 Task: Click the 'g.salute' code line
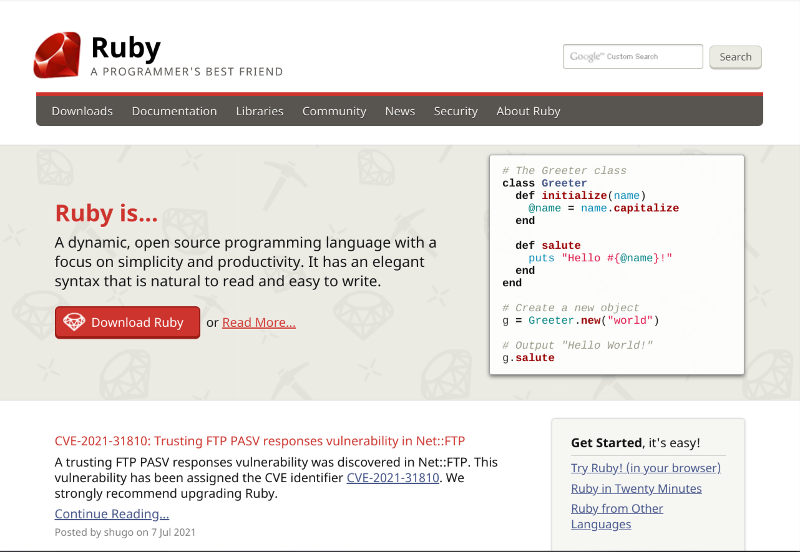tap(528, 358)
